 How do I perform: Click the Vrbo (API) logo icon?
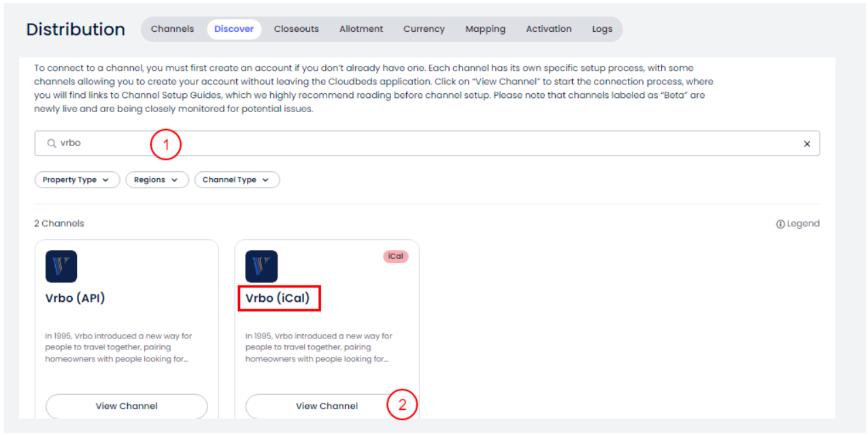coord(61,266)
